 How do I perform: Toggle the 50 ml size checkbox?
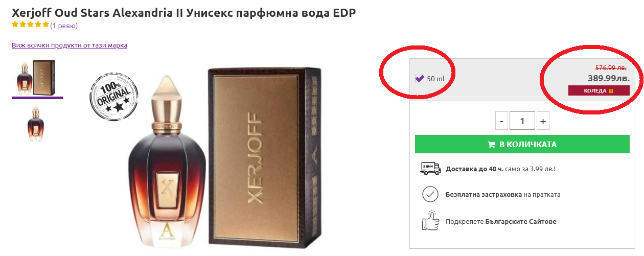[420, 79]
